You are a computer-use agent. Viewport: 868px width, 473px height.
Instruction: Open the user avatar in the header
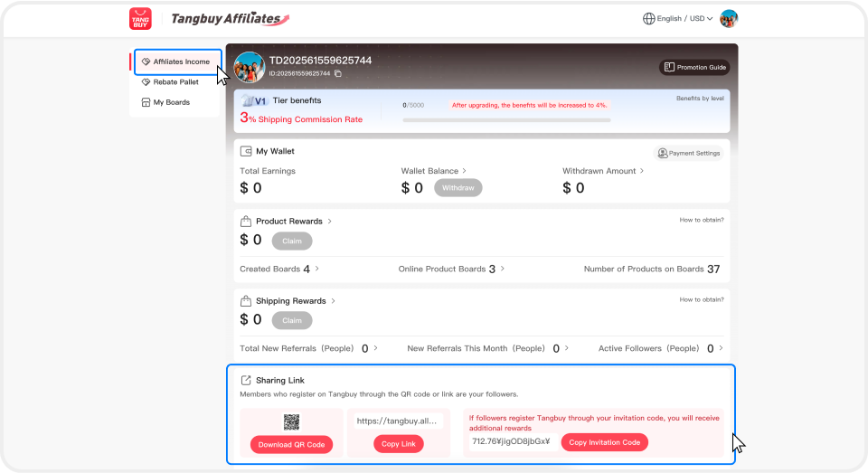click(729, 18)
